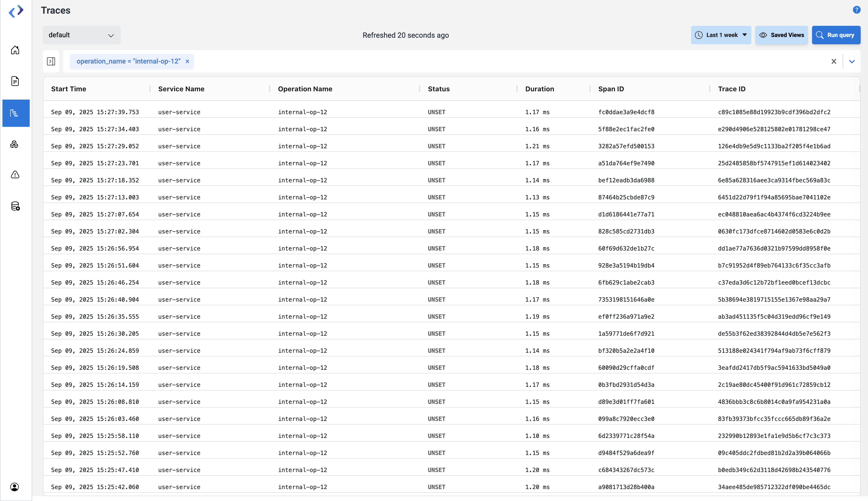Open the trace row at 15:27:39.753
The image size is (868, 501).
[x=95, y=112]
